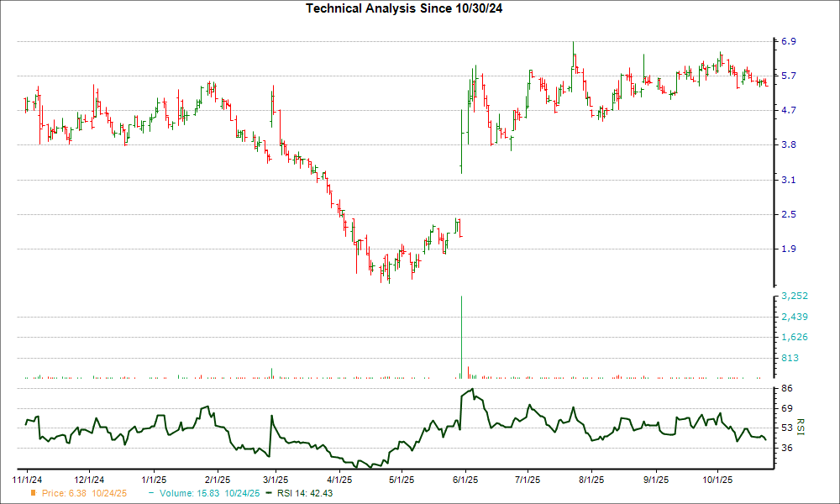Select the tall volume spike near 6/1/25
840x504 pixels.
click(461, 336)
